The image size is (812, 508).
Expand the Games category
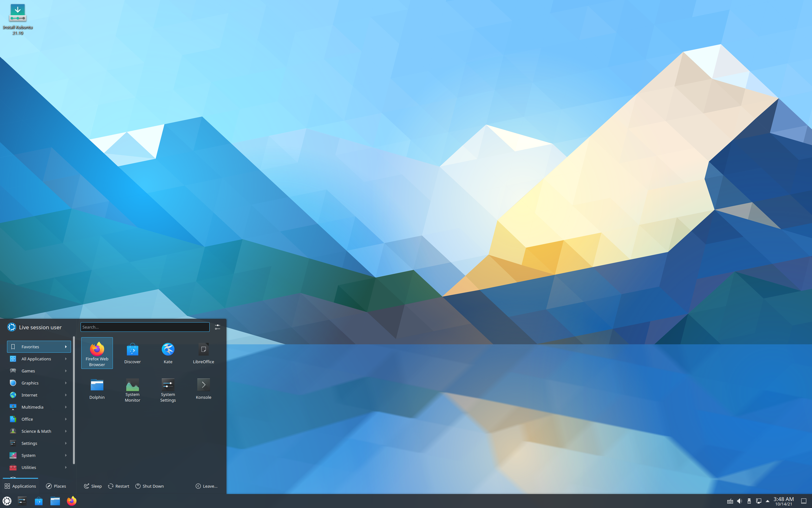(x=39, y=371)
